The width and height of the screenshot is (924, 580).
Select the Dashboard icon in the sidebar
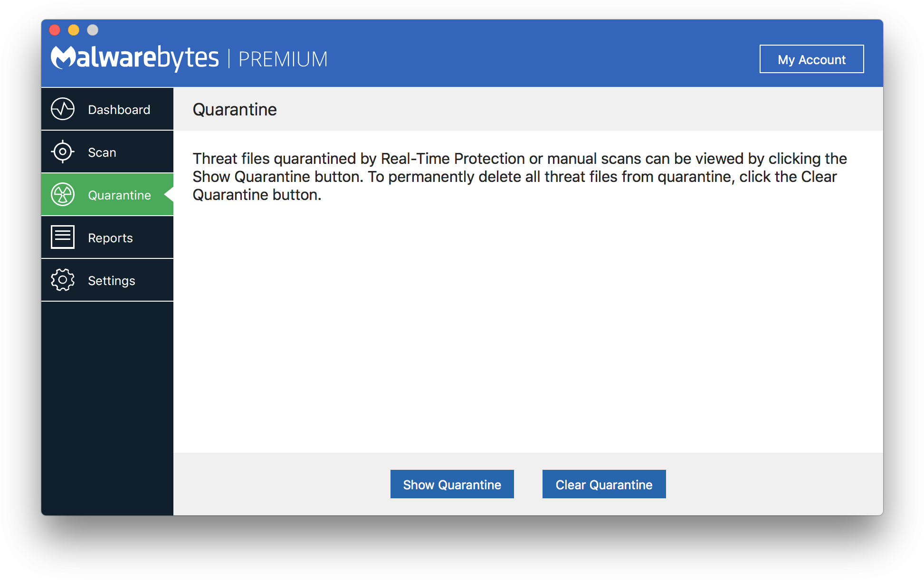point(62,109)
